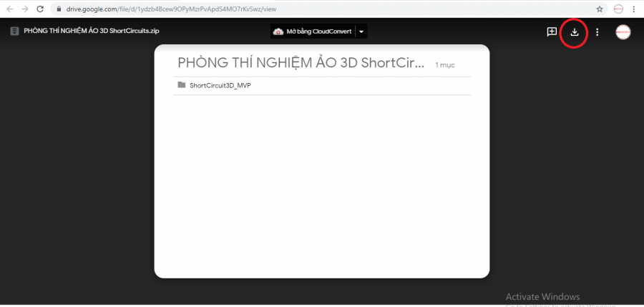View site information via the lock icon
Image resolution: width=644 pixels, height=307 pixels.
pyautogui.click(x=59, y=9)
